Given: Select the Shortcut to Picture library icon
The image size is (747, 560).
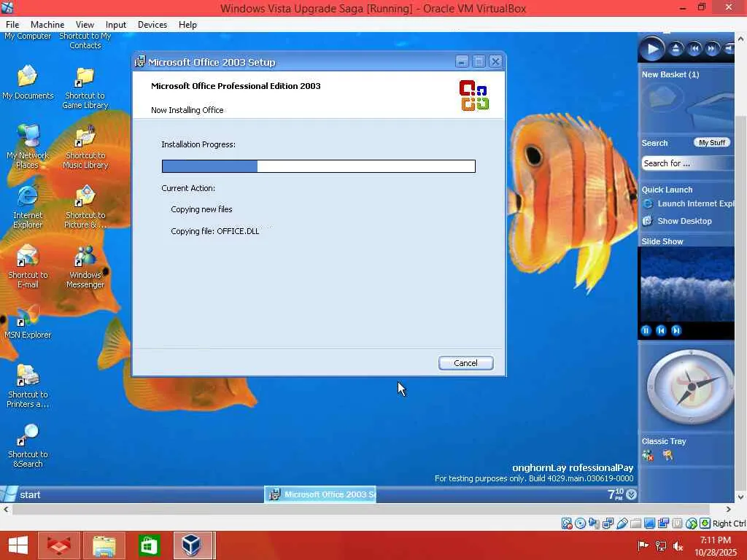Looking at the screenshot, I should coord(85,207).
